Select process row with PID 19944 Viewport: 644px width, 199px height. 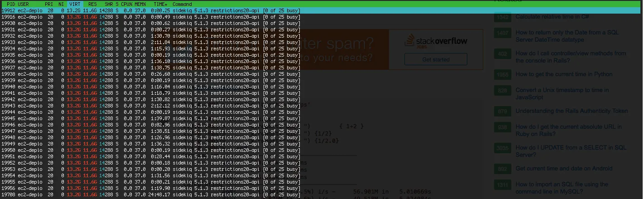tap(151, 112)
